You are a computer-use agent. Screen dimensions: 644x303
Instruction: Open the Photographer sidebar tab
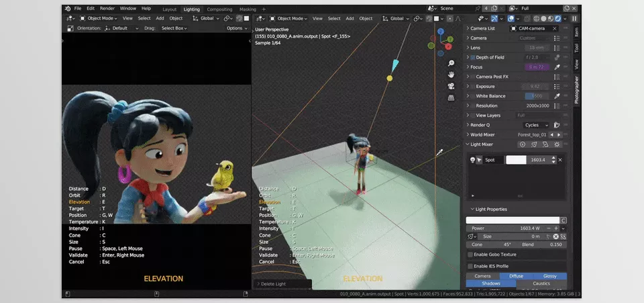click(577, 89)
